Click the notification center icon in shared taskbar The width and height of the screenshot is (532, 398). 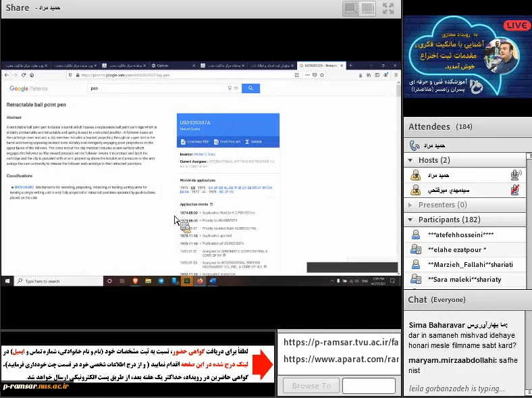392,281
